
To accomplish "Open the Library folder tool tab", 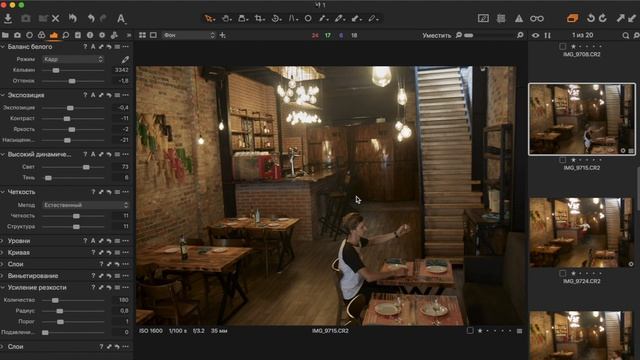I will (5, 36).
